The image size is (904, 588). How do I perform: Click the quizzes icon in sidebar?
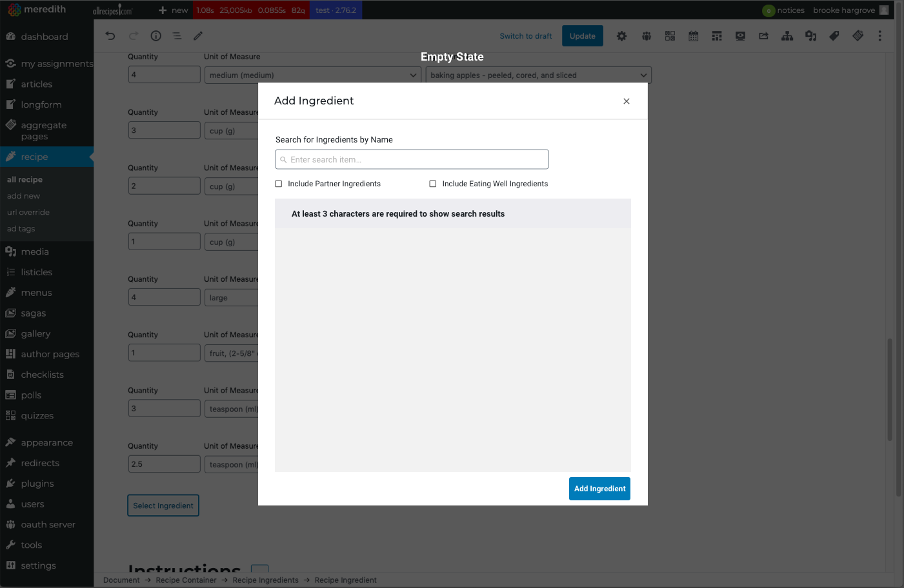click(10, 416)
